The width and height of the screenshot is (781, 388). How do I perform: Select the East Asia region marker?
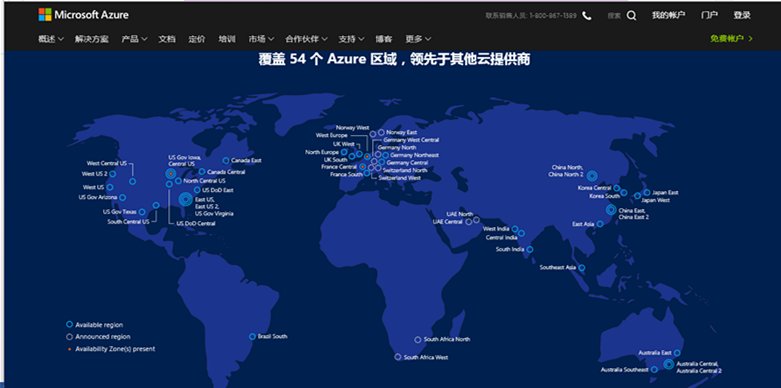[x=600, y=224]
